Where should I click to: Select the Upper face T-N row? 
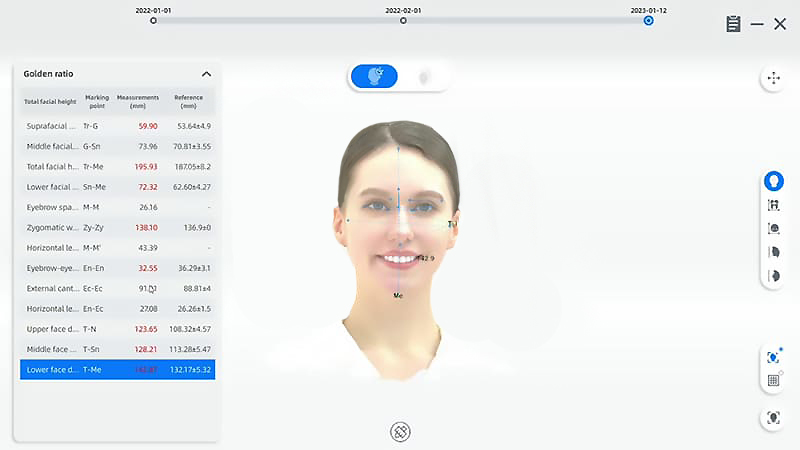pyautogui.click(x=118, y=329)
